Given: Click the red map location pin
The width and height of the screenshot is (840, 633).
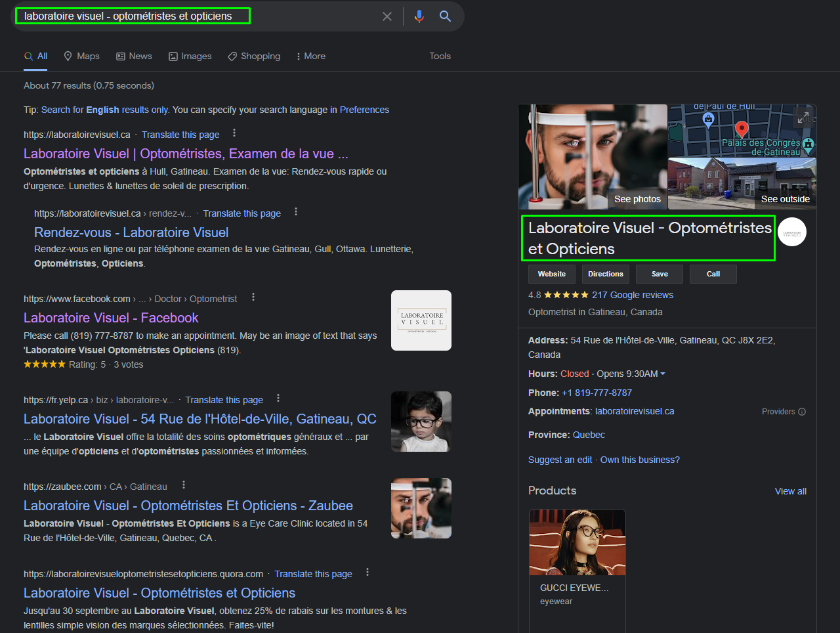Looking at the screenshot, I should coord(742,129).
